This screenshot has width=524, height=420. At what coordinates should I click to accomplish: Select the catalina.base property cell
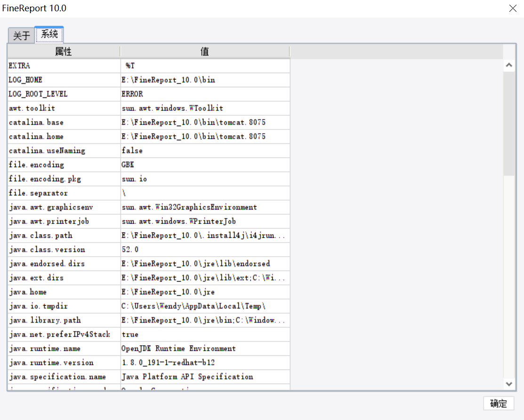64,122
